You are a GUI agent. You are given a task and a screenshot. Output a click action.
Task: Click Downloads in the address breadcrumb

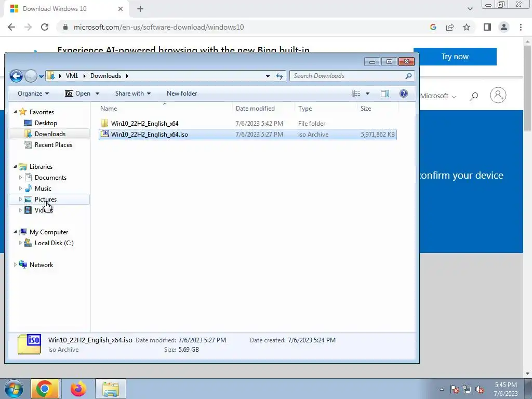coord(105,76)
